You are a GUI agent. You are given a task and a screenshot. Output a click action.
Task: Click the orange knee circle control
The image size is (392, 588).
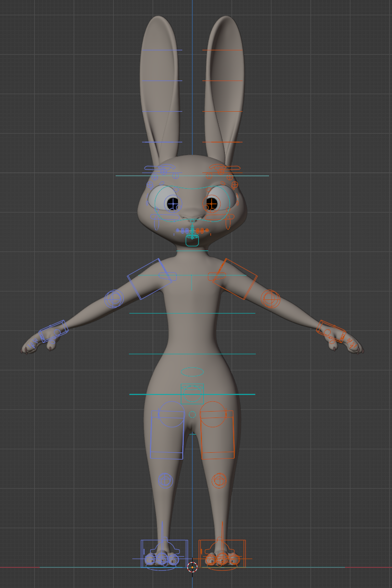click(x=219, y=481)
